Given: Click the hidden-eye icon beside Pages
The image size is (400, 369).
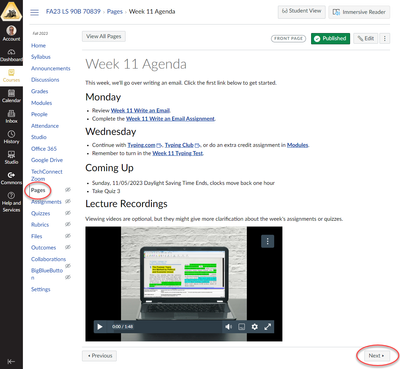Looking at the screenshot, I should [x=68, y=190].
